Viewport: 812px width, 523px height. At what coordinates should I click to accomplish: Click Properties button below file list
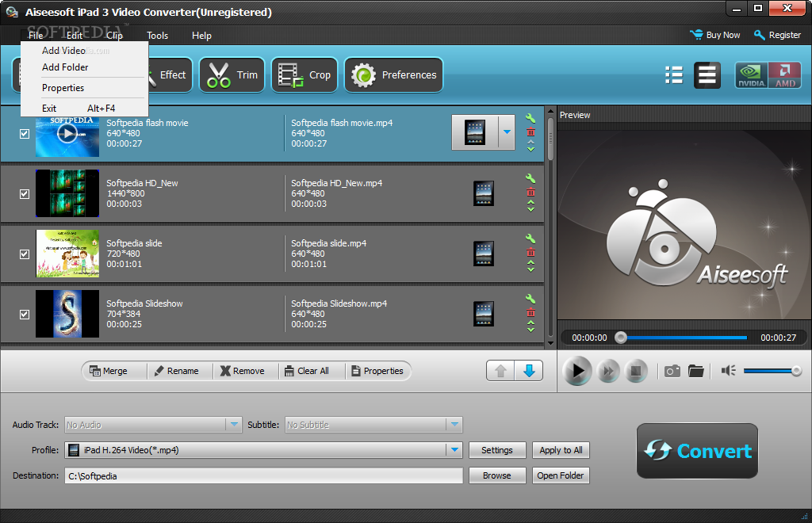(377, 371)
